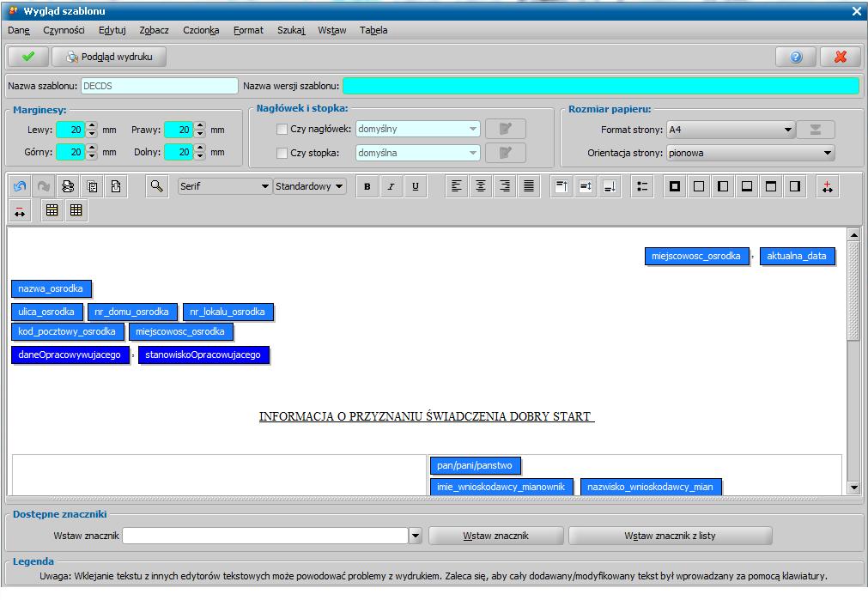The width and height of the screenshot is (868, 600).
Task: Enable the Czy nagłówek checkbox
Action: tap(282, 129)
